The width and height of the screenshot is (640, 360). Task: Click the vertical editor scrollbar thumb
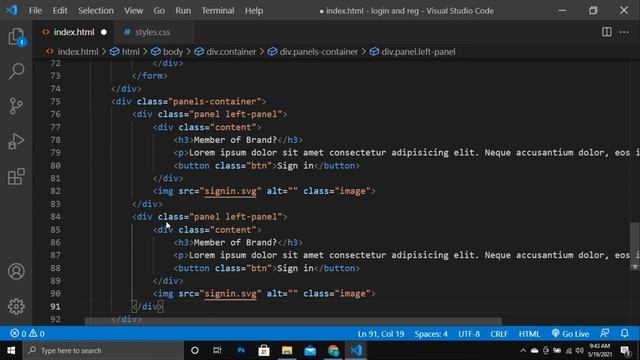coord(635,246)
